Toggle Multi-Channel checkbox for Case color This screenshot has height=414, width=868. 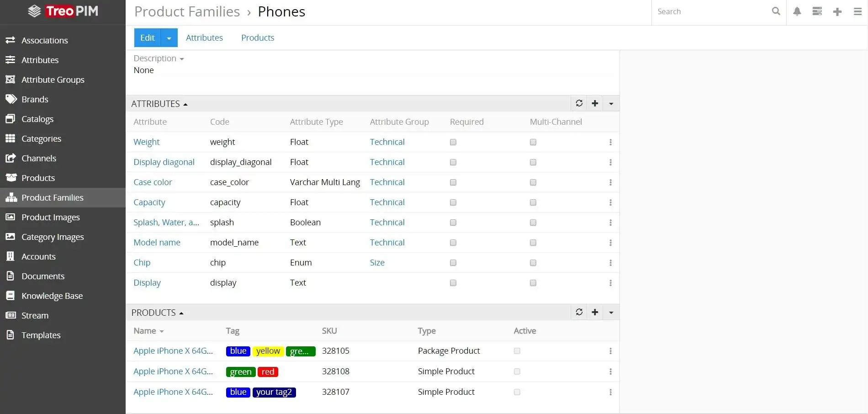coord(533,182)
